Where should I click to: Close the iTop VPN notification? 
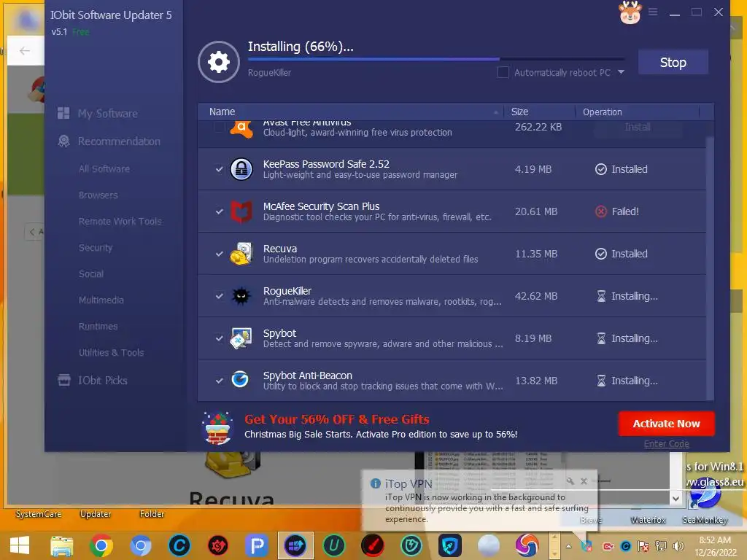(x=584, y=481)
